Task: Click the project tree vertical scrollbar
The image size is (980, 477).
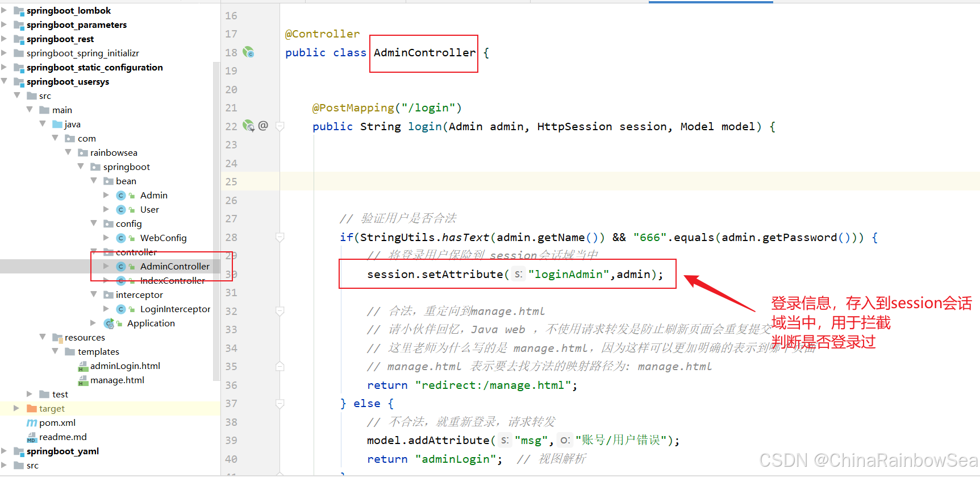Action: (216, 222)
